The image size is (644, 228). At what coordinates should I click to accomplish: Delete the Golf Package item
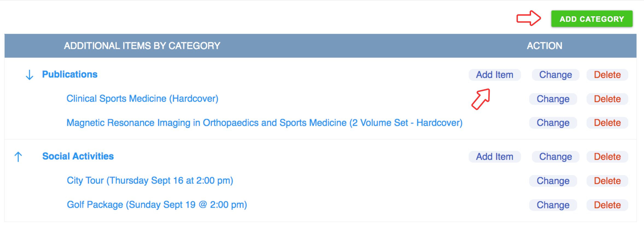point(607,205)
